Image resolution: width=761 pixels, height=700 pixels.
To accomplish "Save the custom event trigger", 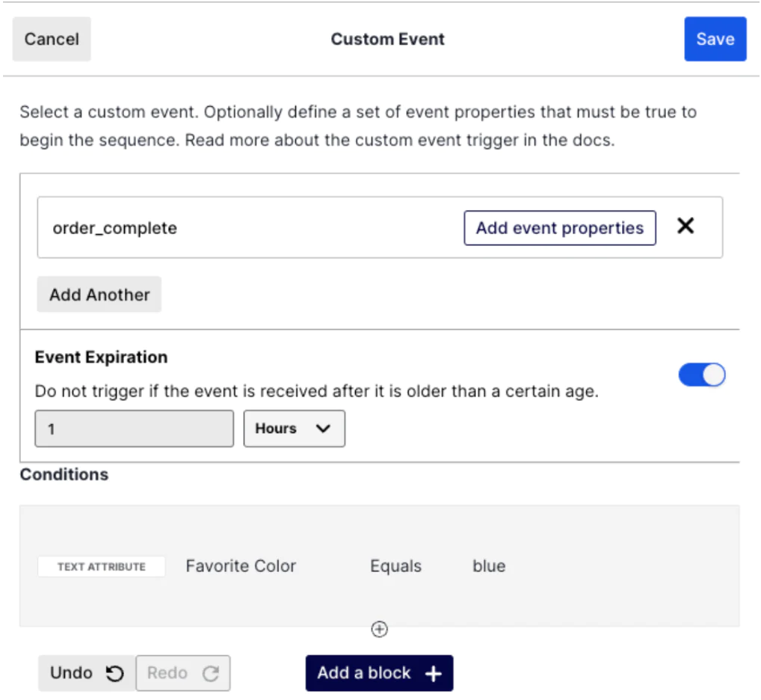I will click(715, 40).
